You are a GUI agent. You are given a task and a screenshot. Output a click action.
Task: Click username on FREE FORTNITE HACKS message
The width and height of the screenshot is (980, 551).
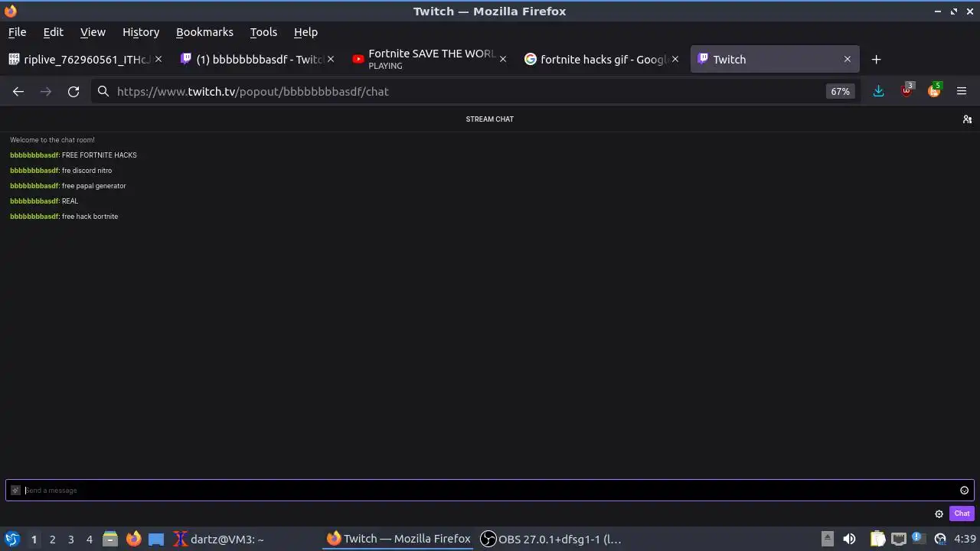34,155
